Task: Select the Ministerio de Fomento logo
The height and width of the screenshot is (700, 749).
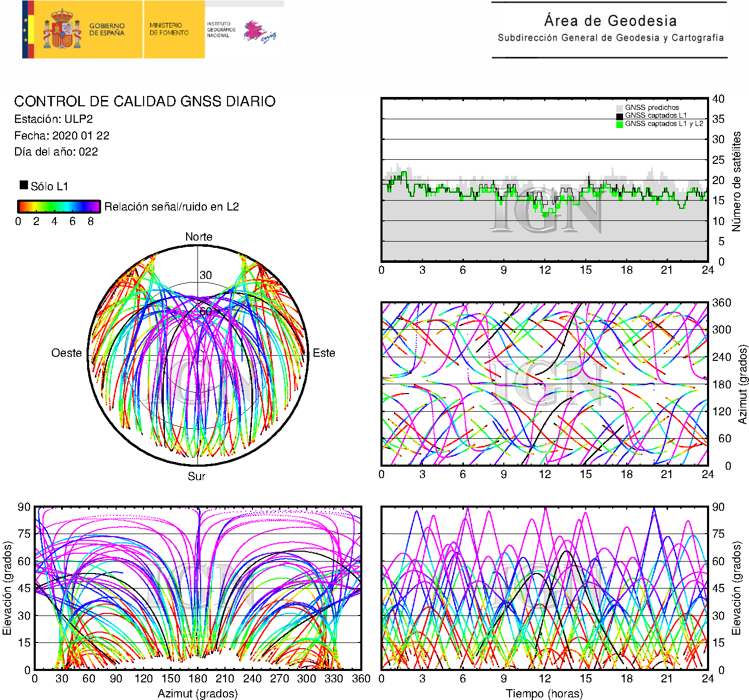Action: click(x=169, y=29)
